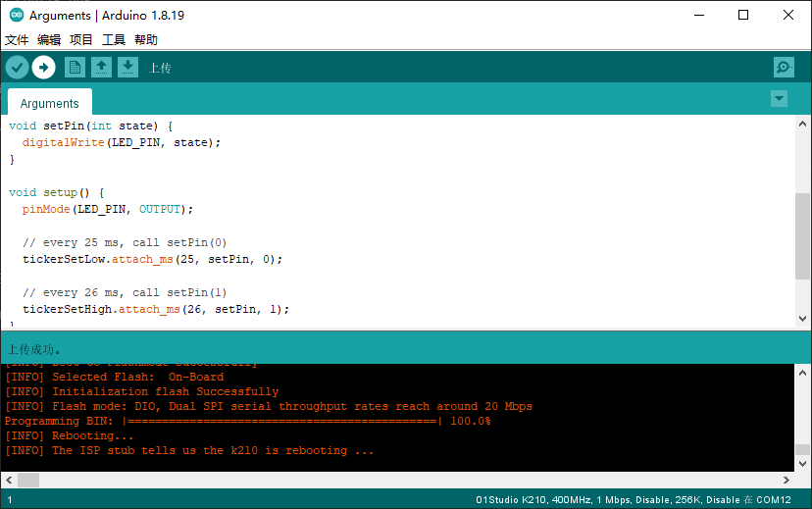
Task: Click the Verify checkmark button
Action: point(17,68)
